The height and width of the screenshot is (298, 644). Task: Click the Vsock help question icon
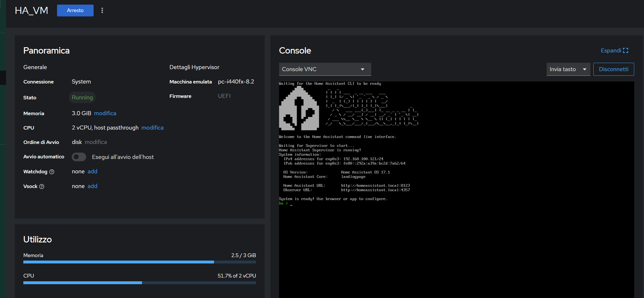coord(42,187)
